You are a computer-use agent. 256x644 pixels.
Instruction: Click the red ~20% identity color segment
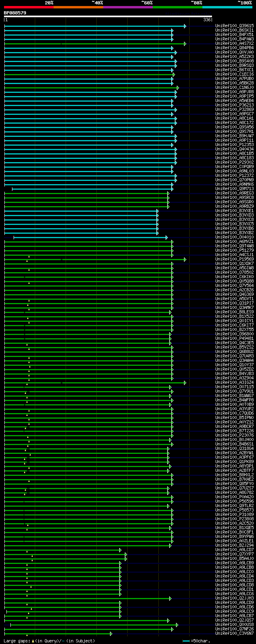coord(29,7)
